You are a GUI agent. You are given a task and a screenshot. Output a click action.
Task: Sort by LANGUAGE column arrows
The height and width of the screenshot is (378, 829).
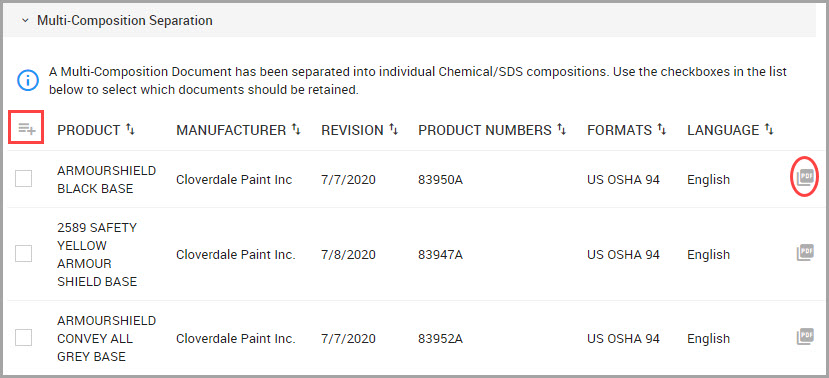pos(769,129)
